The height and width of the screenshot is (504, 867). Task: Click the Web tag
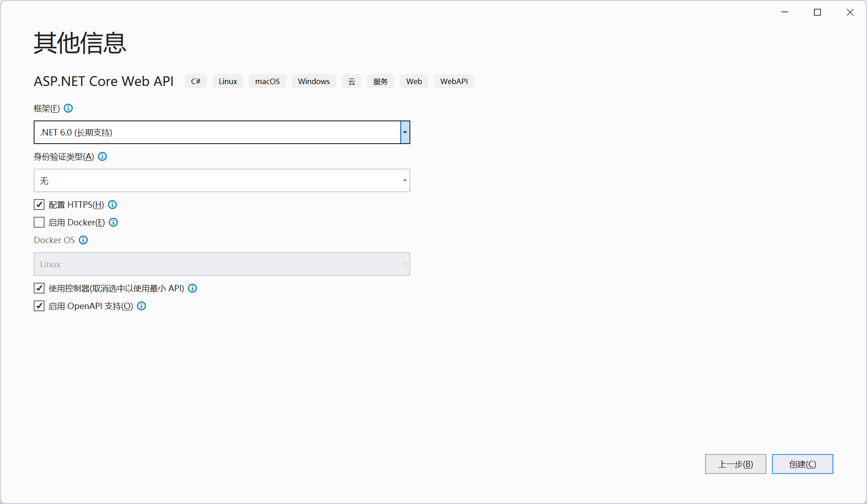(414, 81)
